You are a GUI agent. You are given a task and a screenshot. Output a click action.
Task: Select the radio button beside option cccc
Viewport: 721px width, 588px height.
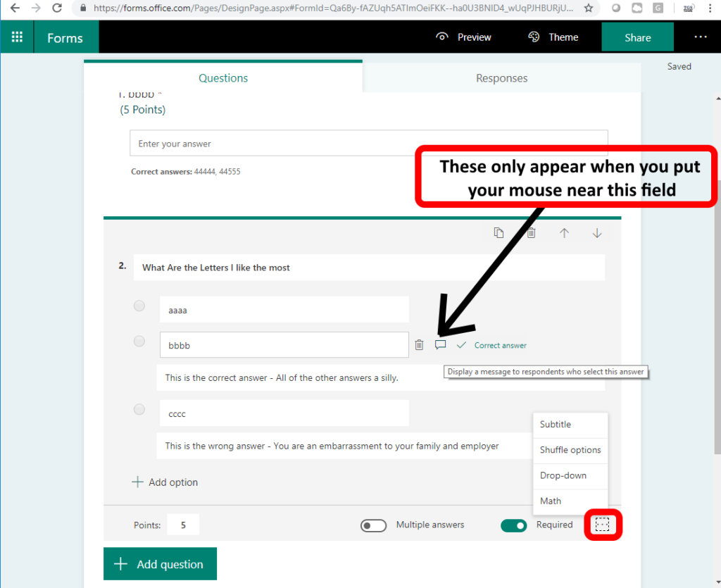tap(139, 409)
